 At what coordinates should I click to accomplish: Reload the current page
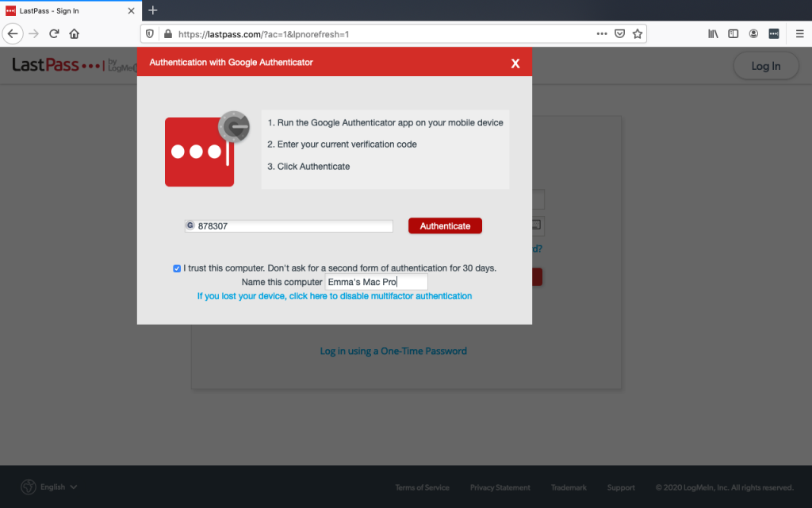[54, 33]
